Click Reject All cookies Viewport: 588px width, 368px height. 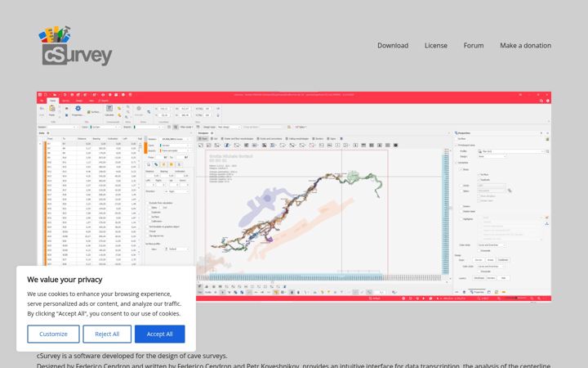point(107,334)
